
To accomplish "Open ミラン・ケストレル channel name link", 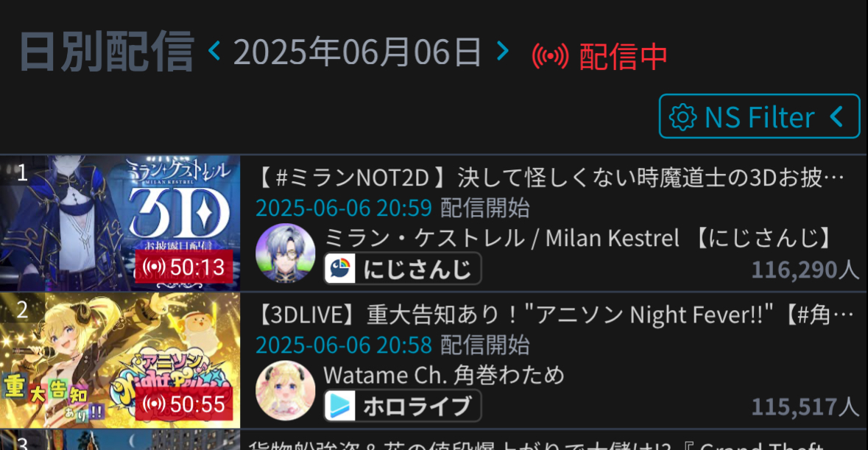I will (x=579, y=238).
